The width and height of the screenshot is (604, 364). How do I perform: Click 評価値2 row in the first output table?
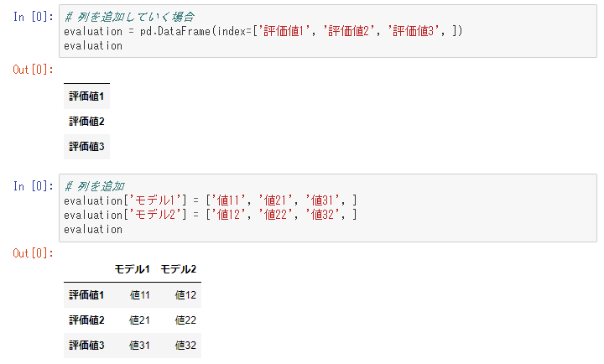pos(86,122)
